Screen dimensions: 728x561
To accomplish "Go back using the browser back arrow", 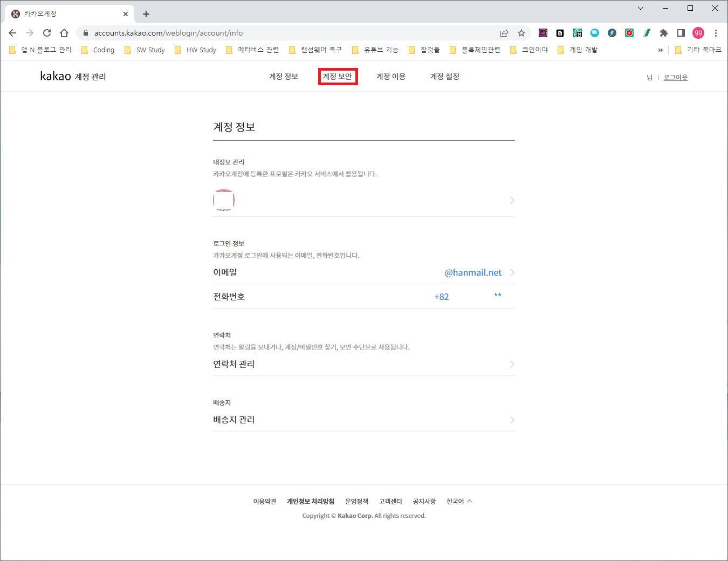I will (12, 33).
